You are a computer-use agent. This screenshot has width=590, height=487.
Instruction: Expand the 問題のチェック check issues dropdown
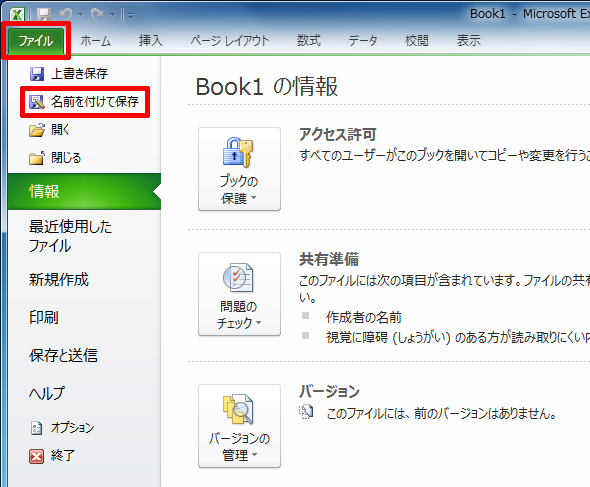click(x=239, y=294)
